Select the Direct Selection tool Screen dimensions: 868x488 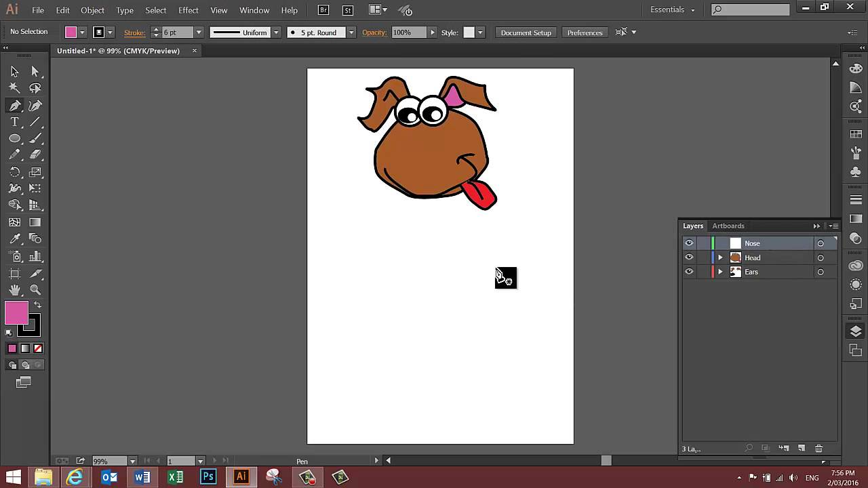(x=35, y=71)
